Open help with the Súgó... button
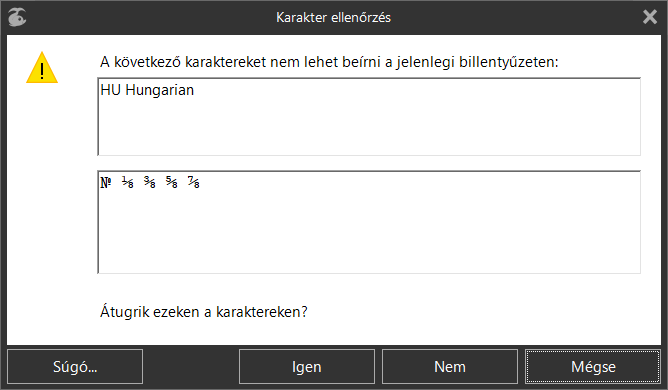This screenshot has width=668, height=390. point(75,367)
